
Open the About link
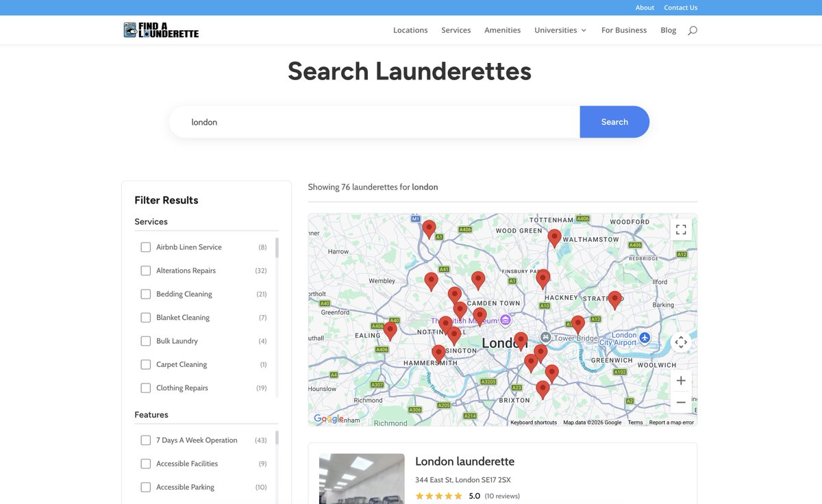645,8
